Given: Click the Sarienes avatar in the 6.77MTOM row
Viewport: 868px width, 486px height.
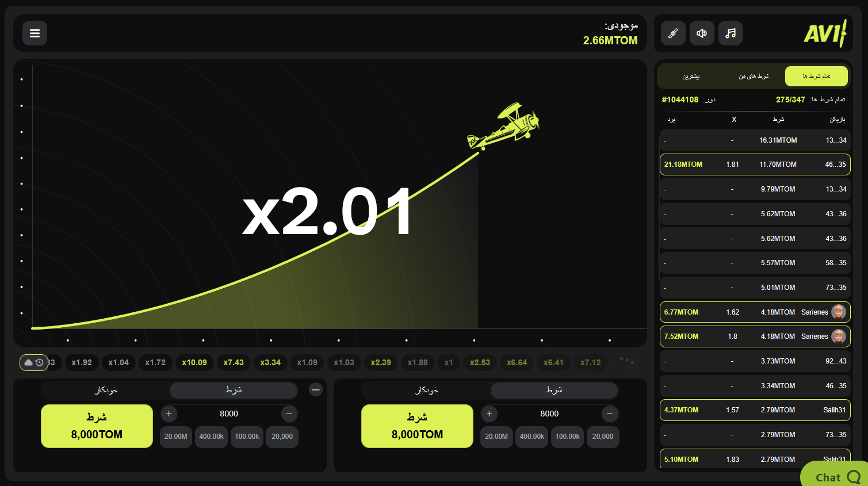Looking at the screenshot, I should click(839, 312).
